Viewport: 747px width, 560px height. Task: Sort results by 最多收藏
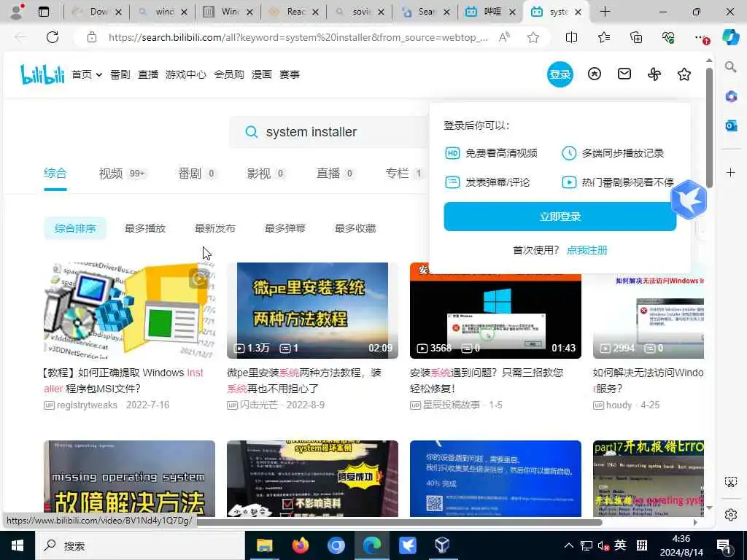[x=355, y=228]
